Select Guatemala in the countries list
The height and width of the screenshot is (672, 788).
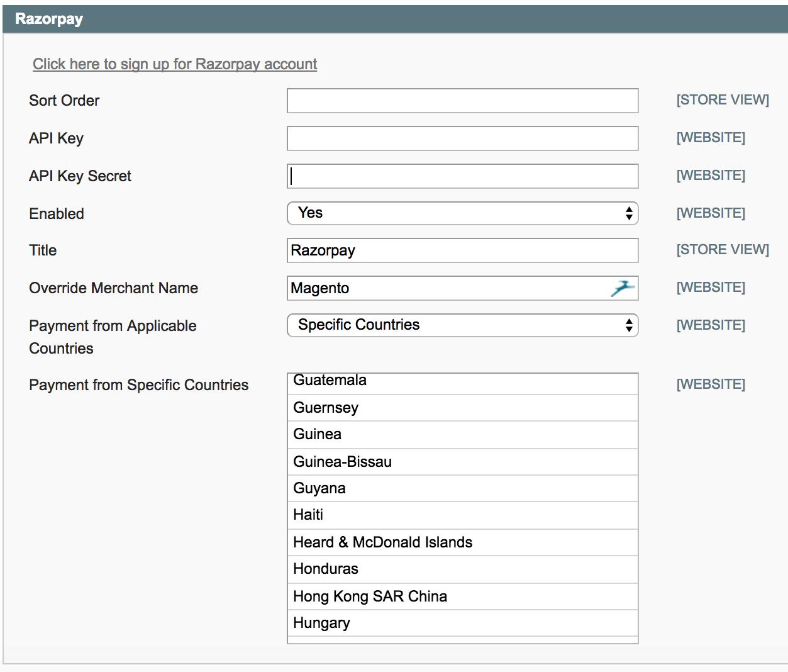[x=462, y=381]
